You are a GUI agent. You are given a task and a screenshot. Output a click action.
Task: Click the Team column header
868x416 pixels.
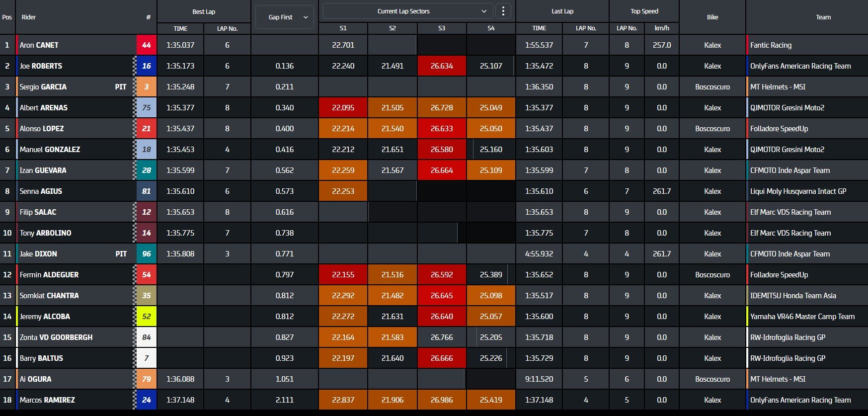click(823, 17)
